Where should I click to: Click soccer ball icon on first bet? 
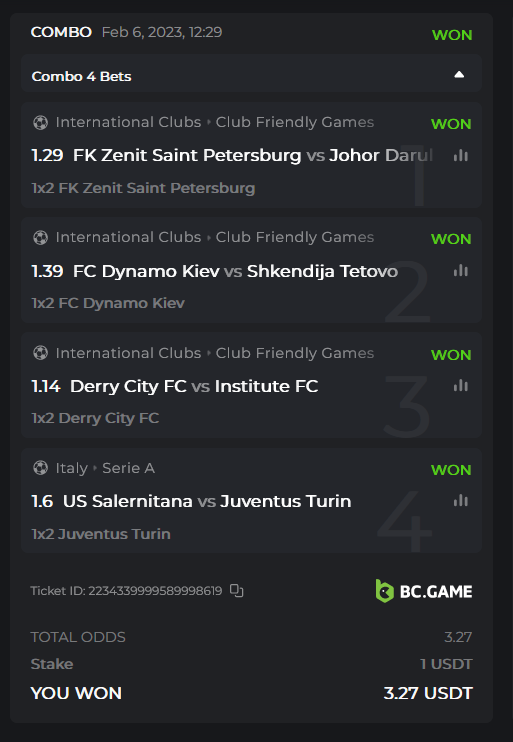(x=41, y=123)
